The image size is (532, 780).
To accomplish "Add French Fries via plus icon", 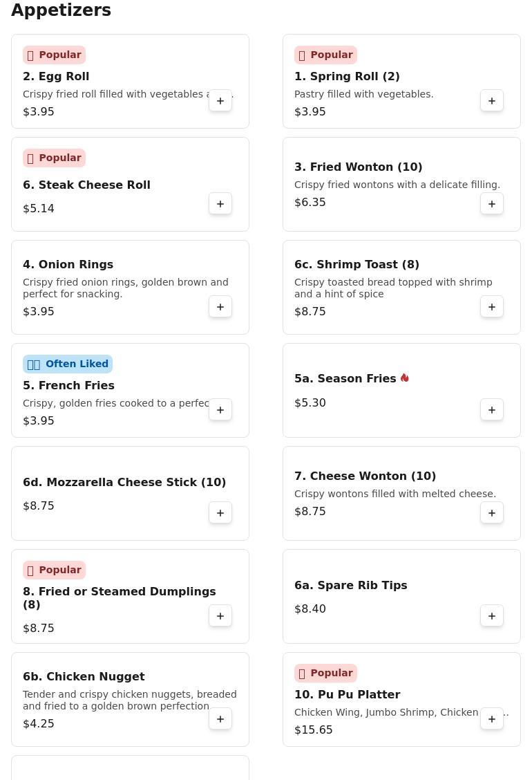I will click(220, 409).
